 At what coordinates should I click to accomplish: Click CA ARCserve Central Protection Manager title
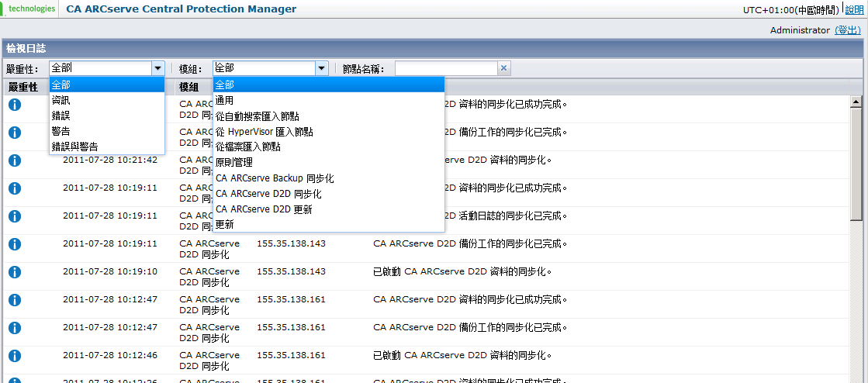pyautogui.click(x=181, y=9)
